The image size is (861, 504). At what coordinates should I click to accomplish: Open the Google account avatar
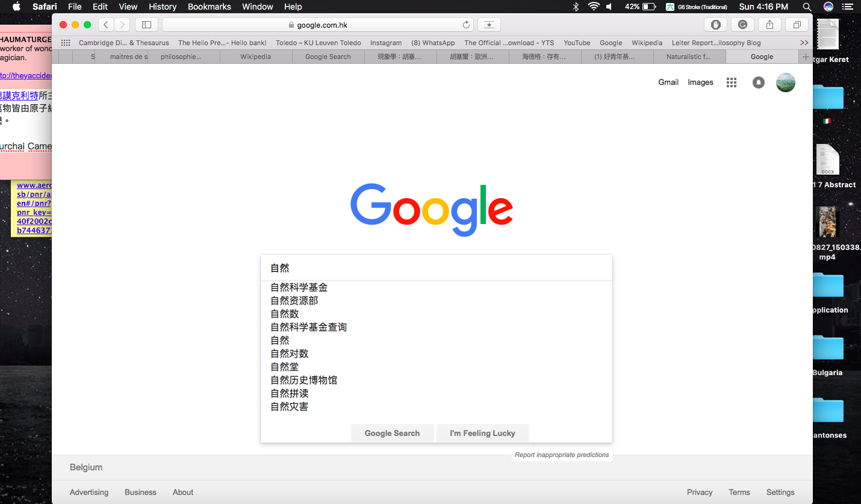click(786, 82)
